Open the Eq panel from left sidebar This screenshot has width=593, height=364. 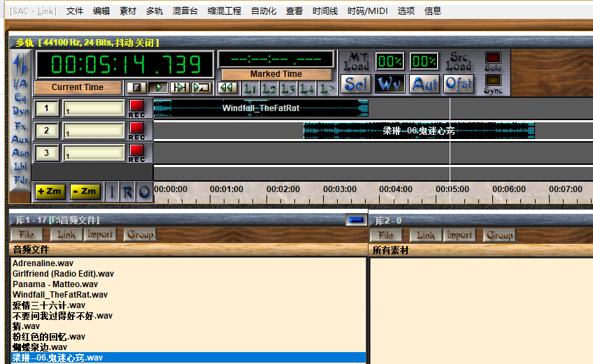(21, 98)
